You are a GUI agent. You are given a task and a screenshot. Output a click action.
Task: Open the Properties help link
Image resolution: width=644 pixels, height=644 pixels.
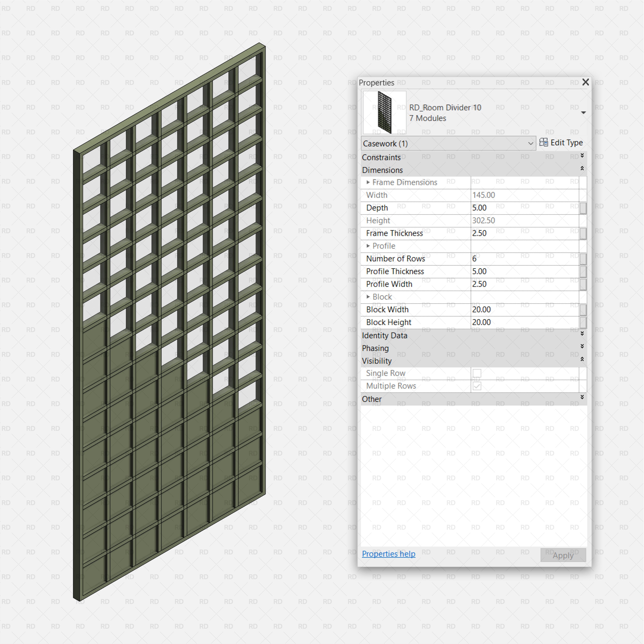click(388, 554)
